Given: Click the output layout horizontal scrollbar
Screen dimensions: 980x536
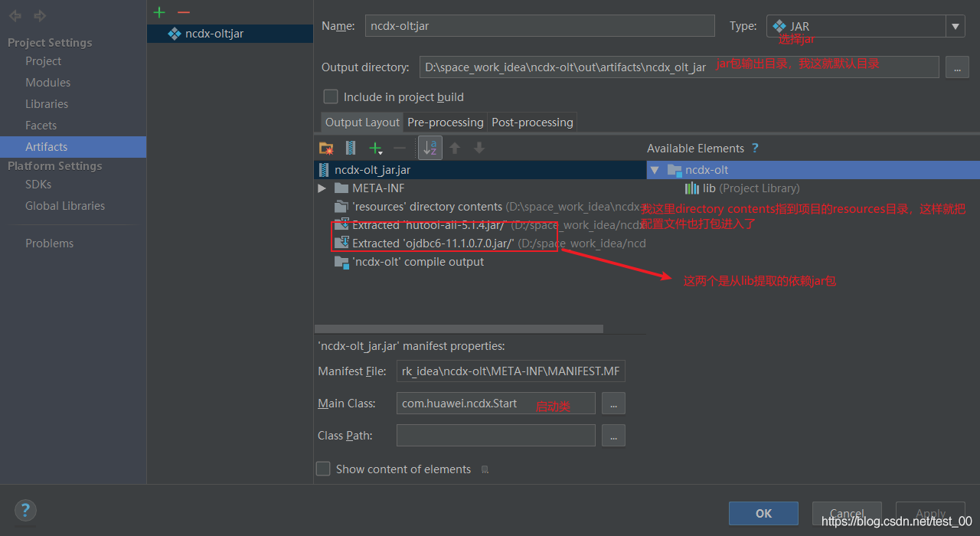Looking at the screenshot, I should (459, 329).
